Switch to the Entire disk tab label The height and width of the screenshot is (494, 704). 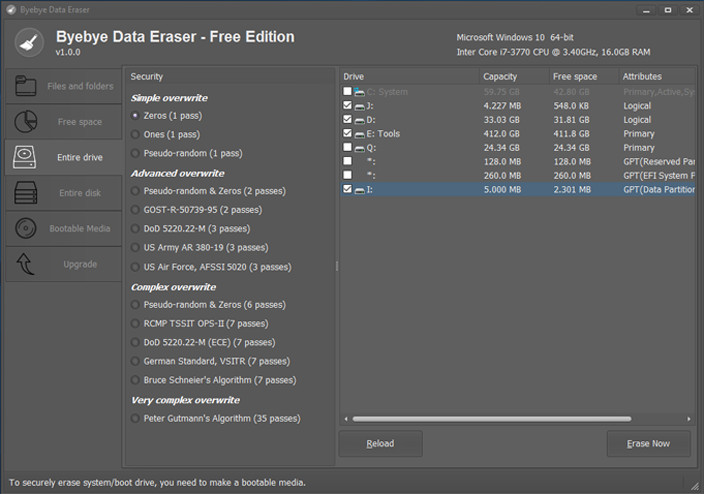pyautogui.click(x=80, y=193)
